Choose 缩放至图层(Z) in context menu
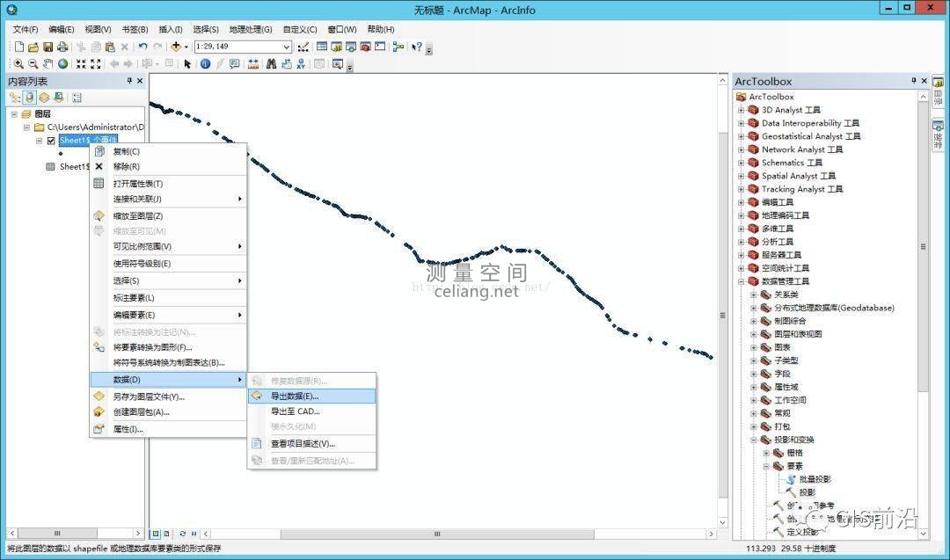 click(x=168, y=216)
